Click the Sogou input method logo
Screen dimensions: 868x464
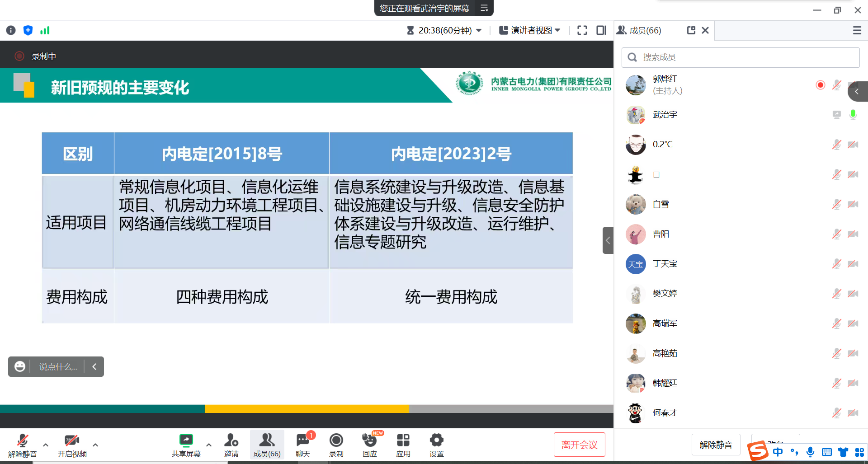coord(758,451)
